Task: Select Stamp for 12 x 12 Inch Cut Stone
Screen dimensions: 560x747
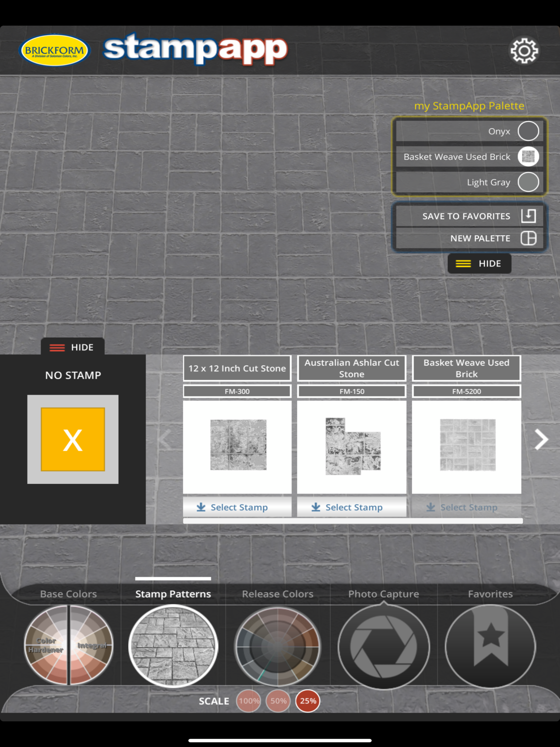Action: (237, 507)
